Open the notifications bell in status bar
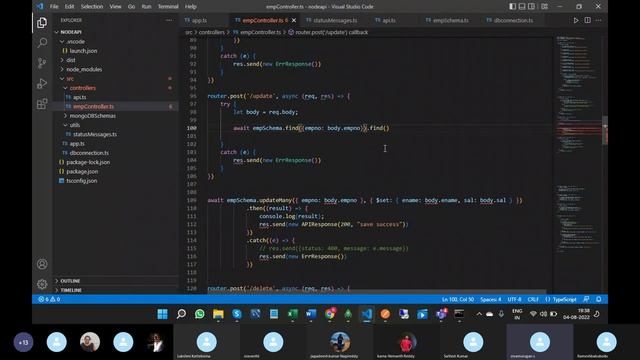Image resolution: width=640 pixels, height=360 pixels. pyautogui.click(x=599, y=299)
